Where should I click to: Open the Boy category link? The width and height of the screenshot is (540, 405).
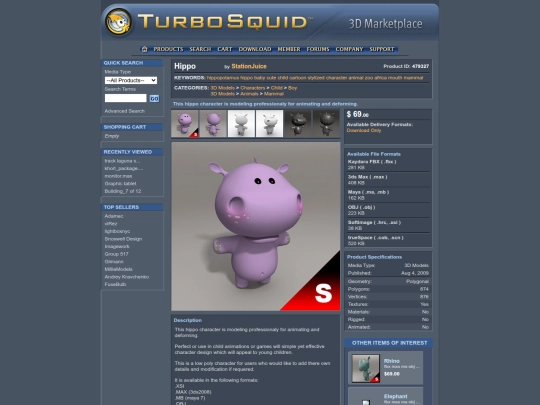coord(292,88)
